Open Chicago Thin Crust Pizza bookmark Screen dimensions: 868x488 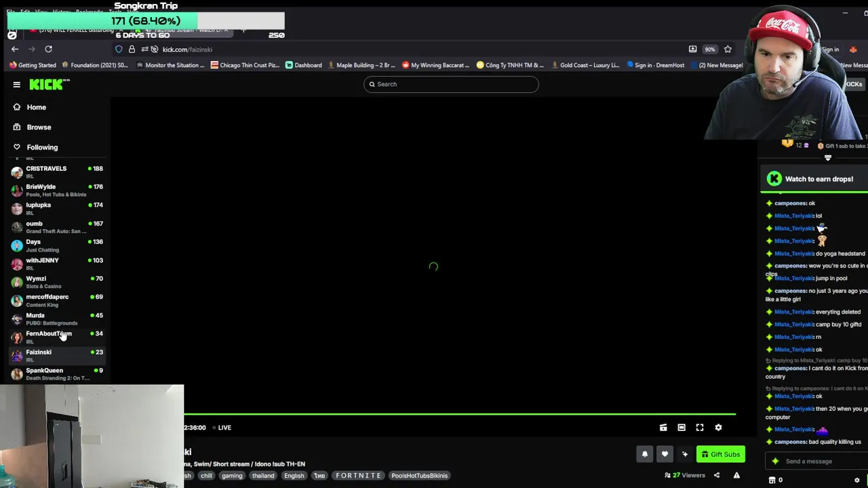tap(245, 65)
